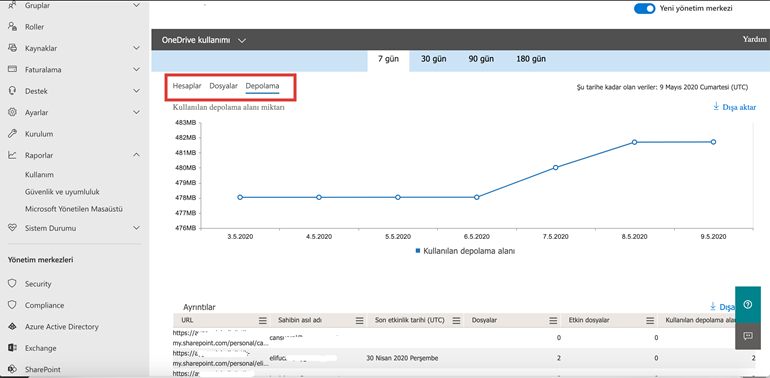Image resolution: width=770 pixels, height=378 pixels.
Task: Expand the Gruplar chevron
Action: 137,5
